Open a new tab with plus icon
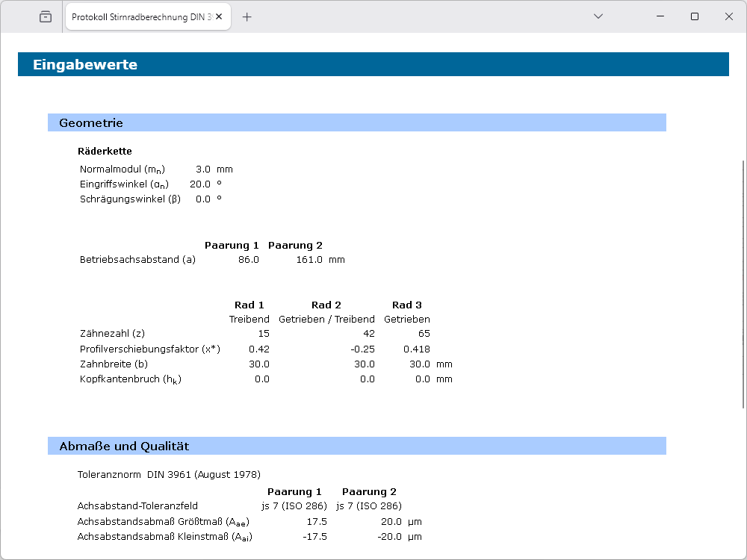The image size is (747, 560). pyautogui.click(x=247, y=16)
